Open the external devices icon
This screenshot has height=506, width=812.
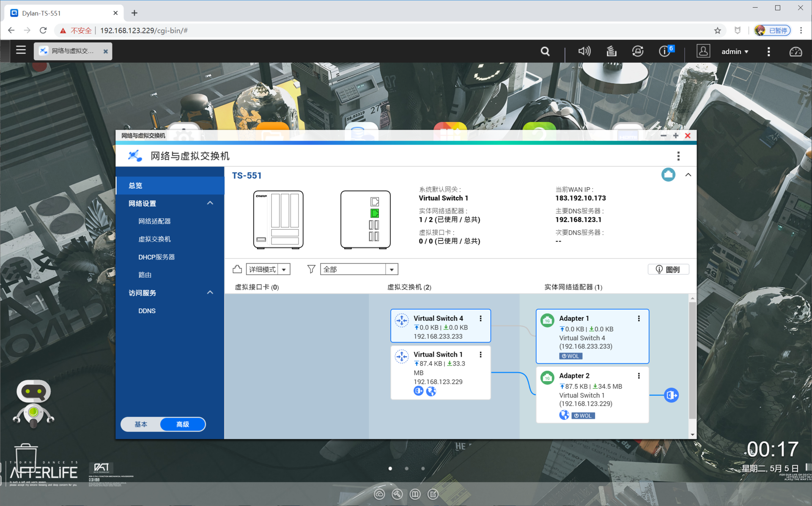point(638,52)
